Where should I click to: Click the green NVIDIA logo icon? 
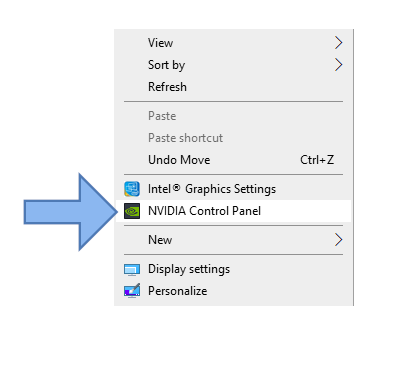[132, 211]
